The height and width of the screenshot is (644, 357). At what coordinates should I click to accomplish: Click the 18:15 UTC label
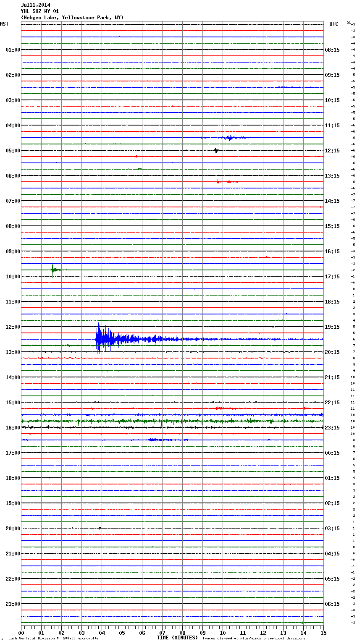click(x=332, y=302)
